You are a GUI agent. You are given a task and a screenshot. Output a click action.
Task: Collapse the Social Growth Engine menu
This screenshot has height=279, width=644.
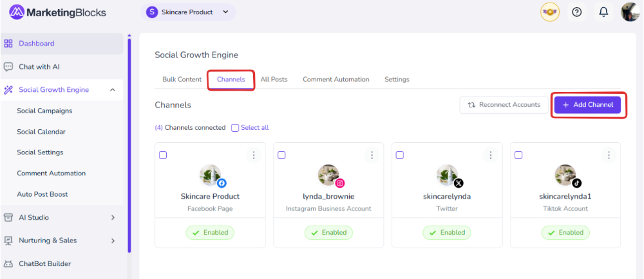point(113,90)
